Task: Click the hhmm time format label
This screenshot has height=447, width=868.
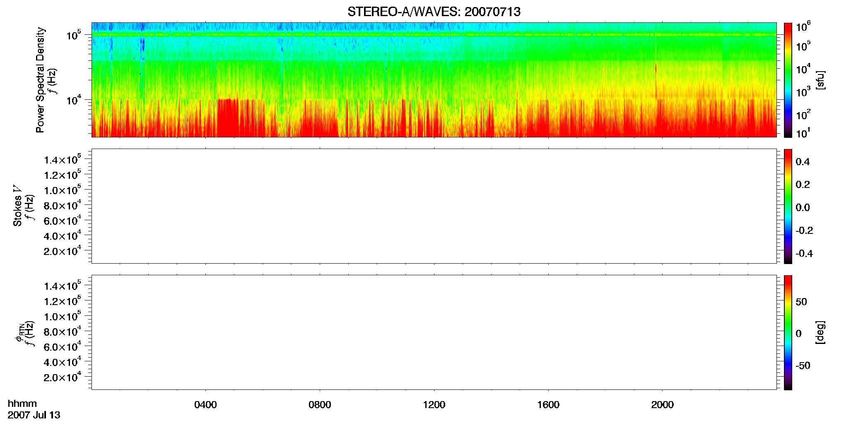Action: (22, 404)
